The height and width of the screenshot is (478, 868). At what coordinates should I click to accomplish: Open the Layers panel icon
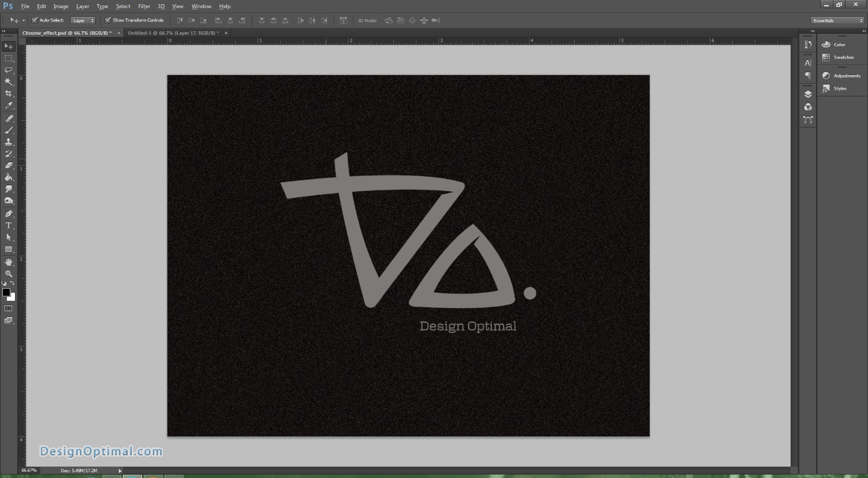808,94
